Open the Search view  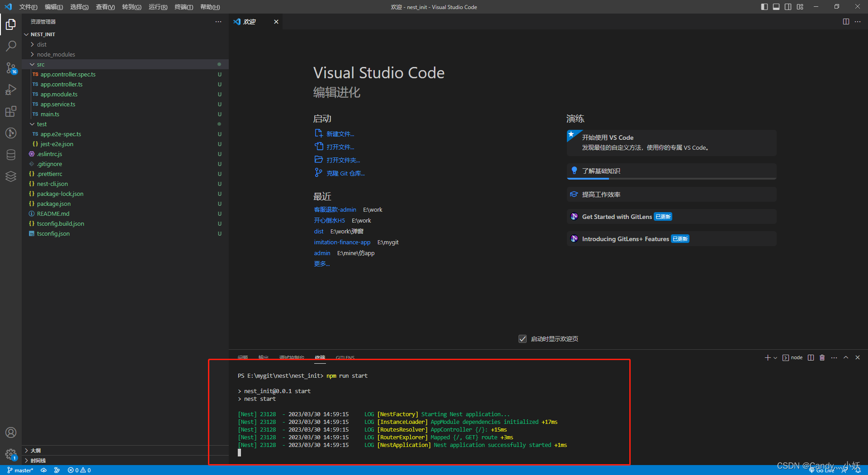pos(11,46)
